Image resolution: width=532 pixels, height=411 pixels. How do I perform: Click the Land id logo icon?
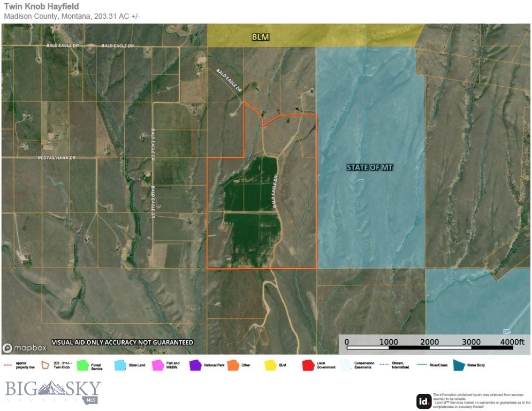[423, 401]
